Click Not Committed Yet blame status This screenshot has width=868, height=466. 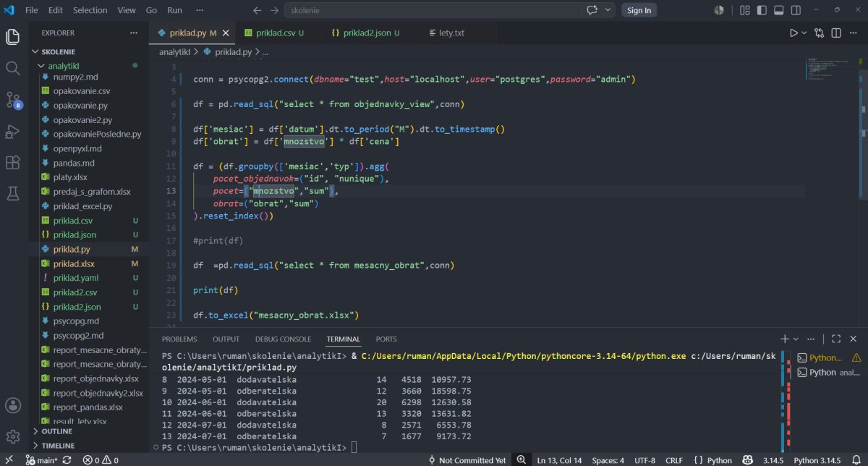point(467,459)
